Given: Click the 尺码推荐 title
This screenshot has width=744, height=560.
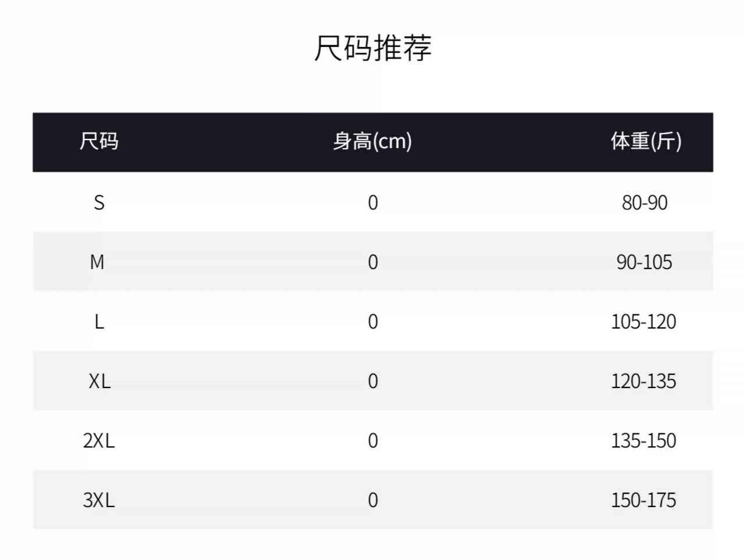Looking at the screenshot, I should point(373,48).
